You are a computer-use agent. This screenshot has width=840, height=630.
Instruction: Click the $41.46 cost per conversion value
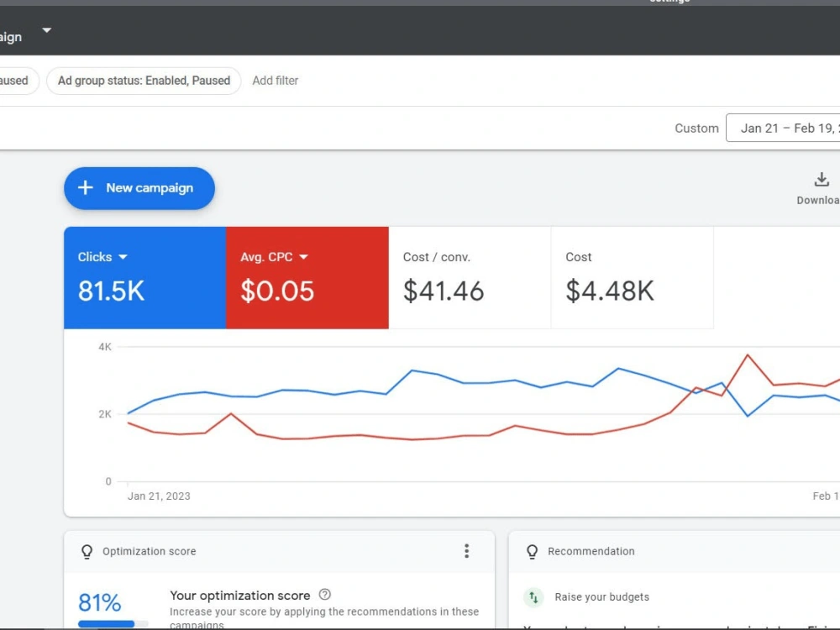pos(444,291)
